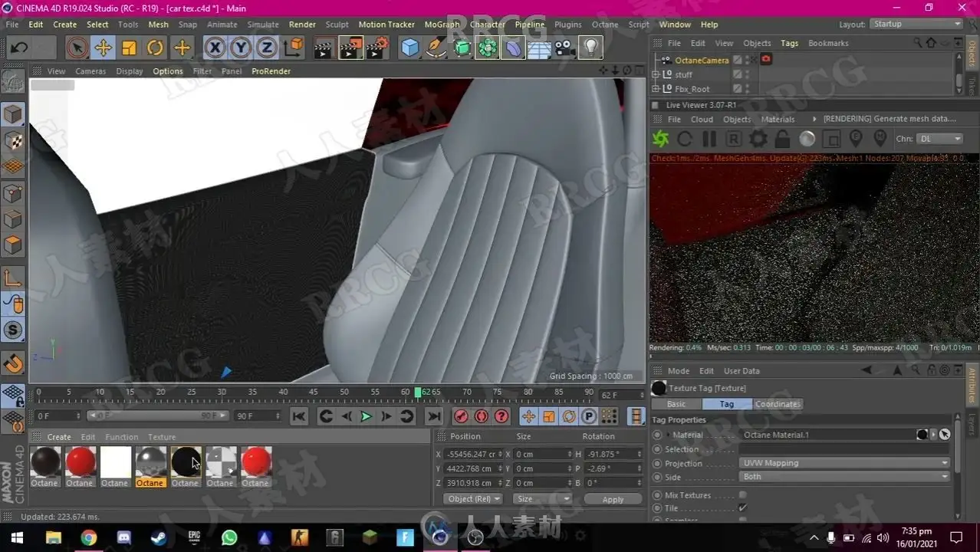
Task: Play the animation forward
Action: tap(367, 416)
